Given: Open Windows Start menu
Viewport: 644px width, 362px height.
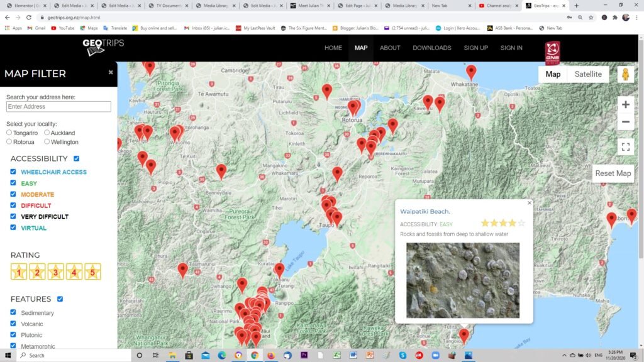Looking at the screenshot, I should [x=8, y=356].
